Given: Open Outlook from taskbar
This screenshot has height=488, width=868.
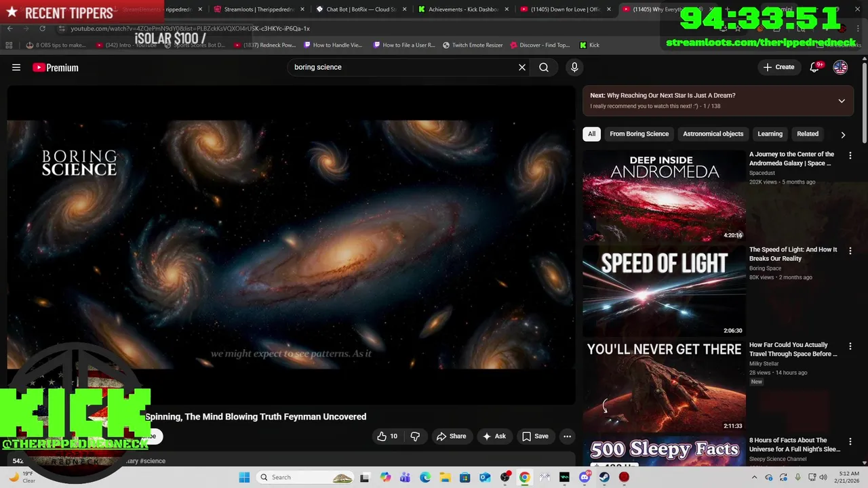Looking at the screenshot, I should (485, 477).
